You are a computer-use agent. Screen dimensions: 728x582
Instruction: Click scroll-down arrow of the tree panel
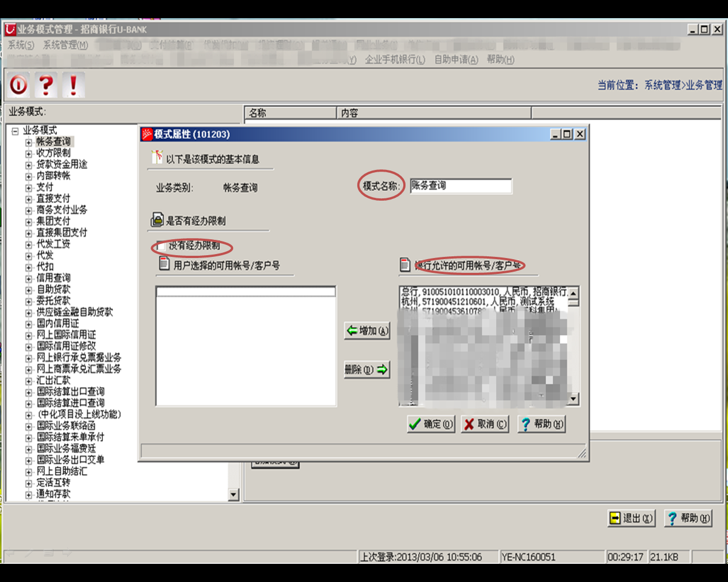click(x=234, y=494)
